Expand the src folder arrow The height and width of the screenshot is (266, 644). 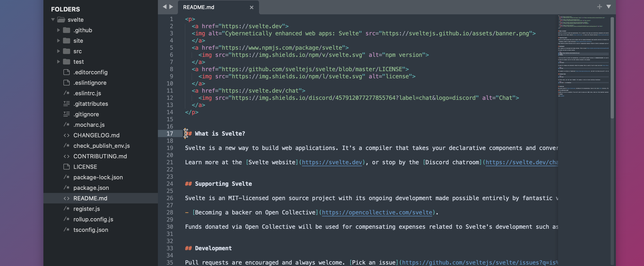[58, 51]
